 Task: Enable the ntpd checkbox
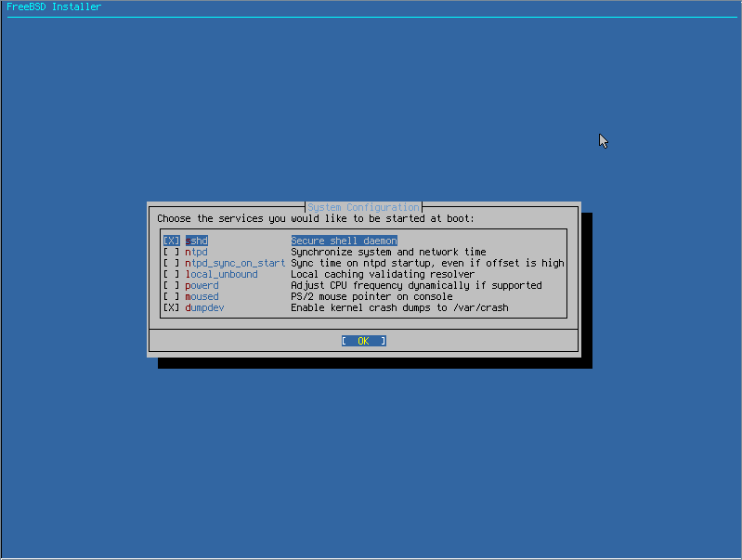click(x=171, y=252)
